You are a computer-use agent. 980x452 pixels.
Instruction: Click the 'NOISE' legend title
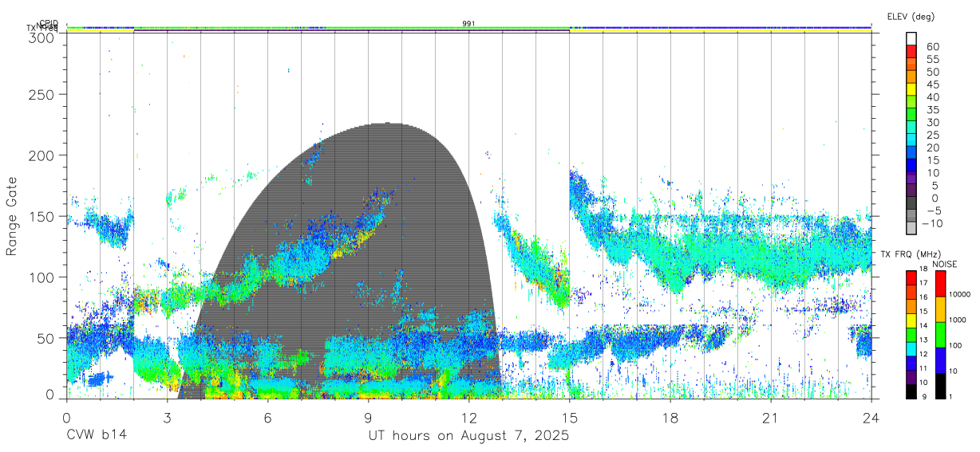point(946,264)
